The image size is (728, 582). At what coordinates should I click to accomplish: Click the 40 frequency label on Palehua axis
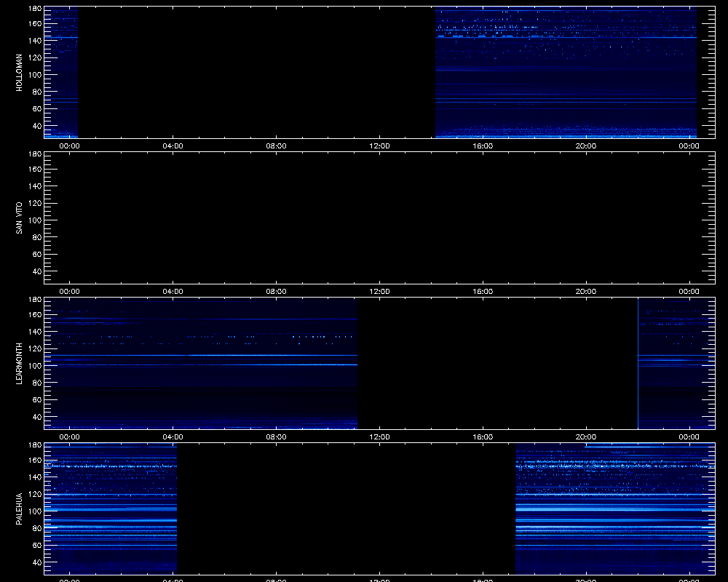[37, 562]
